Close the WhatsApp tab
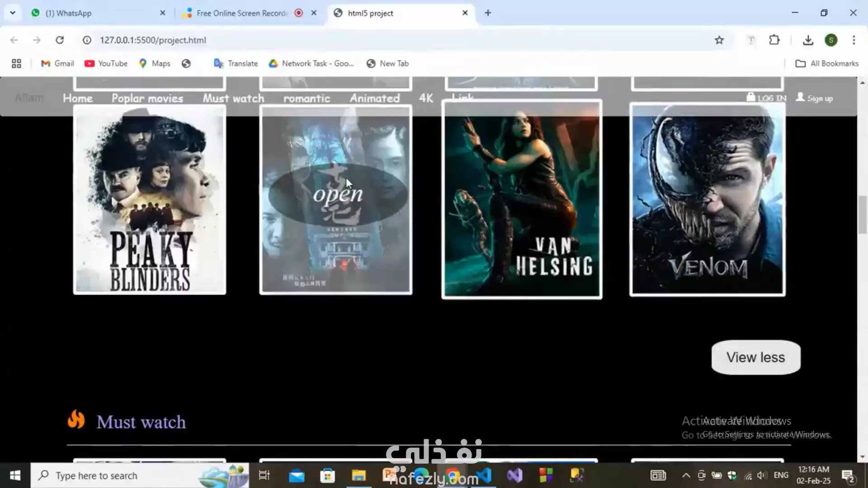 (163, 13)
